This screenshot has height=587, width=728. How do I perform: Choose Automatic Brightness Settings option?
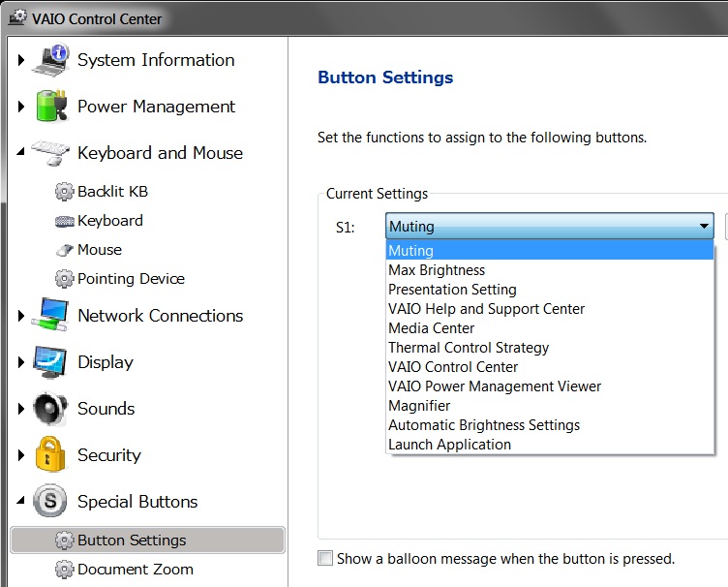550,425
